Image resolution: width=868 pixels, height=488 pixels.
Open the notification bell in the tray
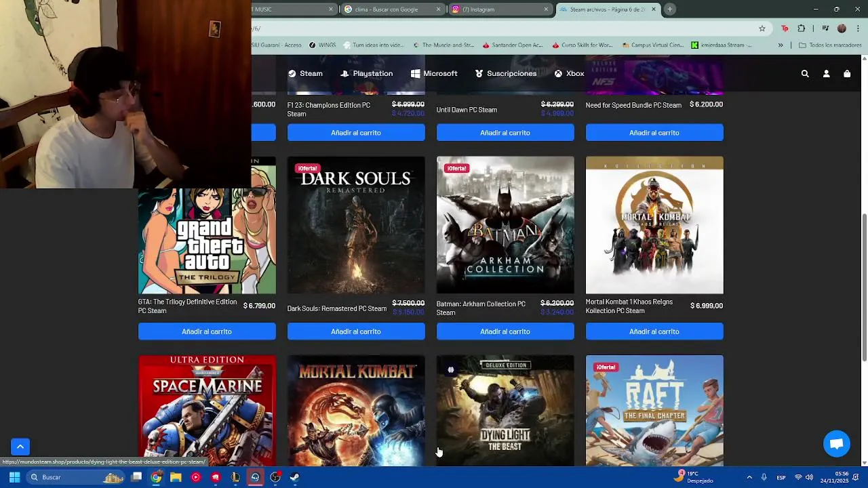(856, 477)
